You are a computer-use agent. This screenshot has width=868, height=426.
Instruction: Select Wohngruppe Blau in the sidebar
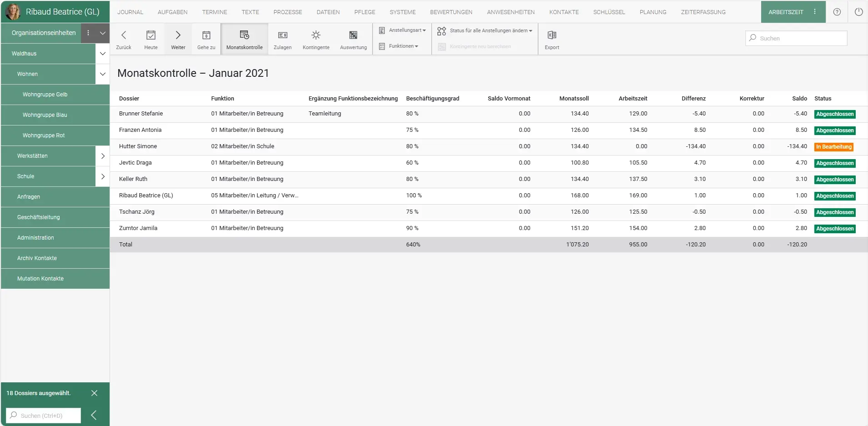(x=45, y=115)
